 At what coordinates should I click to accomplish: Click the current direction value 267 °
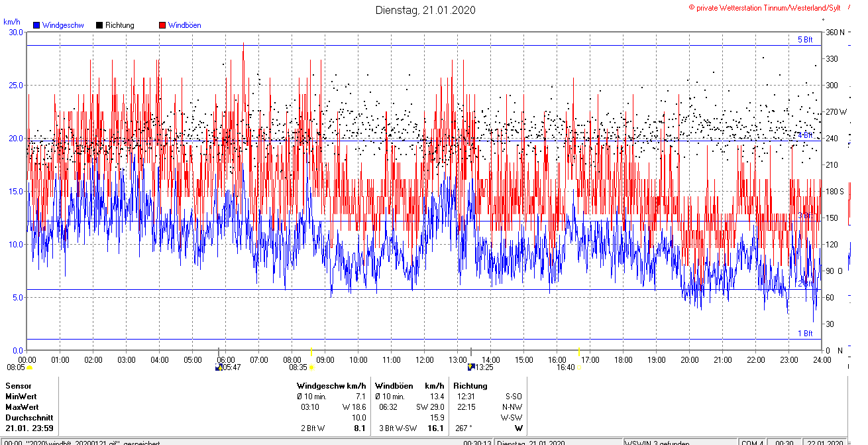pyautogui.click(x=463, y=428)
